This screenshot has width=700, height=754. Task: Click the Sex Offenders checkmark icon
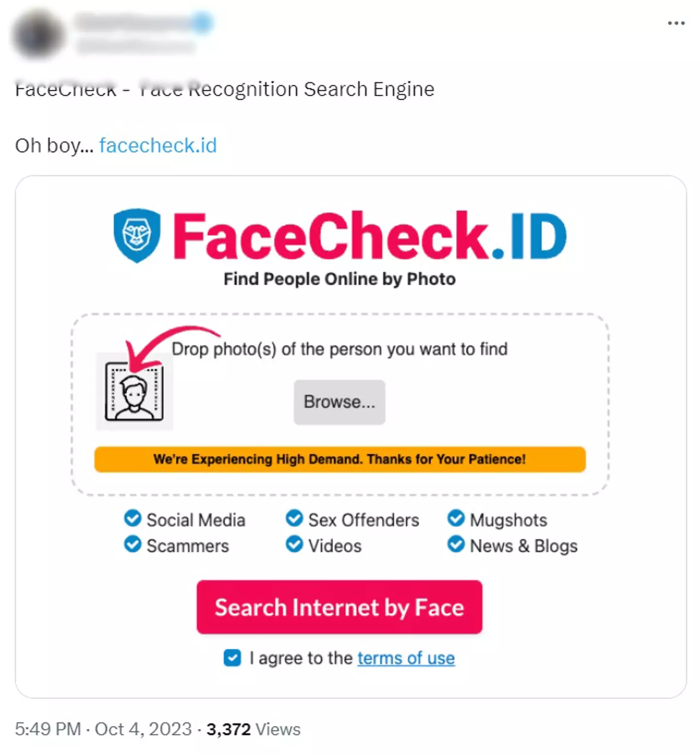coord(294,519)
